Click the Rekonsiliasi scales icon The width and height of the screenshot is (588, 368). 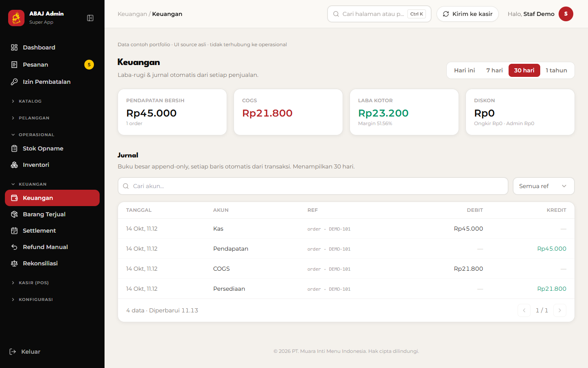[14, 263]
